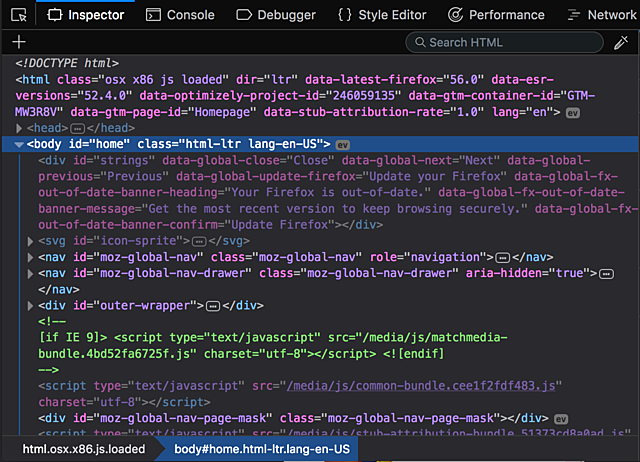640x462 pixels.
Task: Click the aria-hidden="true" attribute
Action: (528, 273)
